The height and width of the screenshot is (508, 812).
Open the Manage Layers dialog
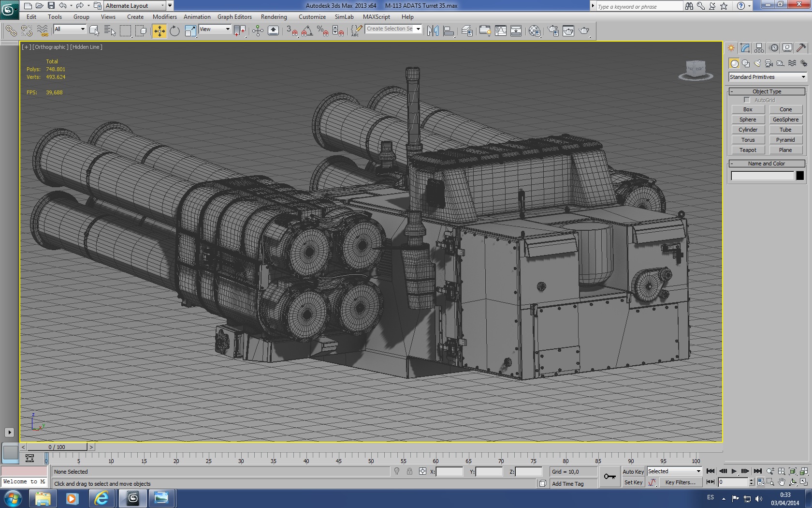[x=467, y=31]
